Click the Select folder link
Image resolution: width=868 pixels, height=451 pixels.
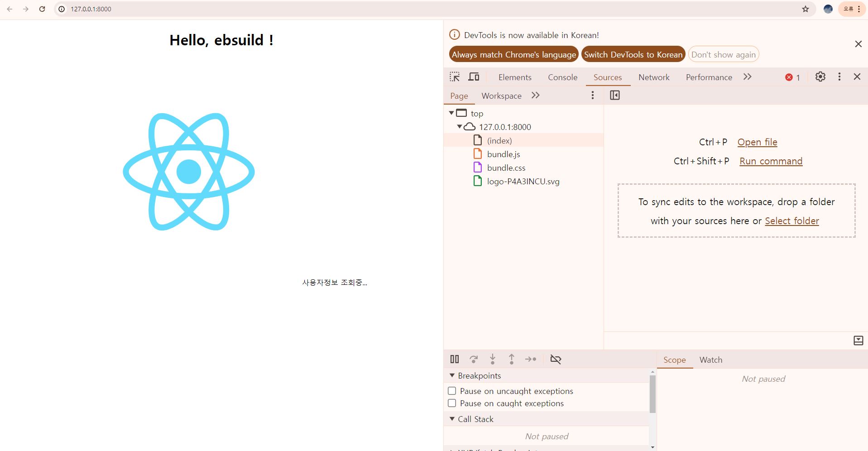792,221
